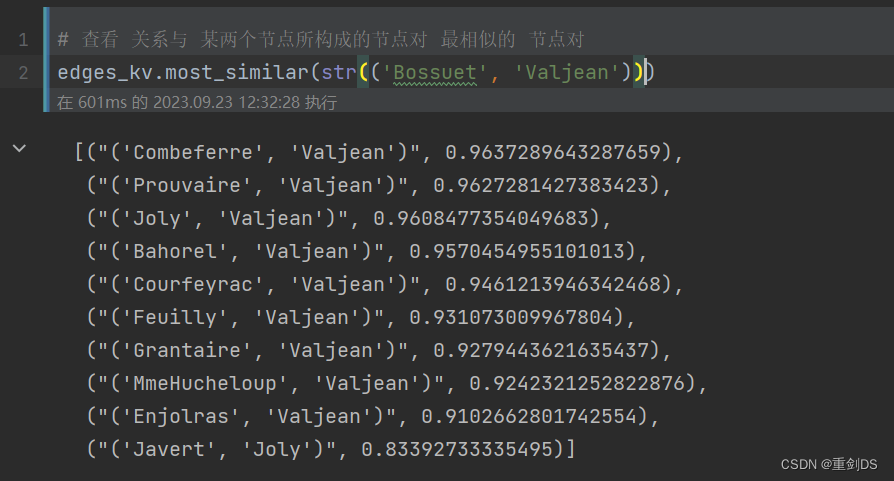This screenshot has width=894, height=481.
Task: Click the MmeHucheloup, Valjean output row
Action: 397,384
